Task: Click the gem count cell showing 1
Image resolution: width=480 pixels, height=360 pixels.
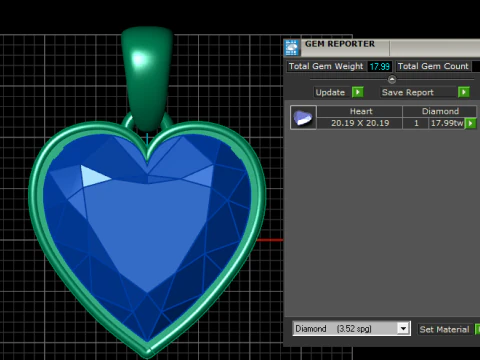Action: tap(416, 123)
